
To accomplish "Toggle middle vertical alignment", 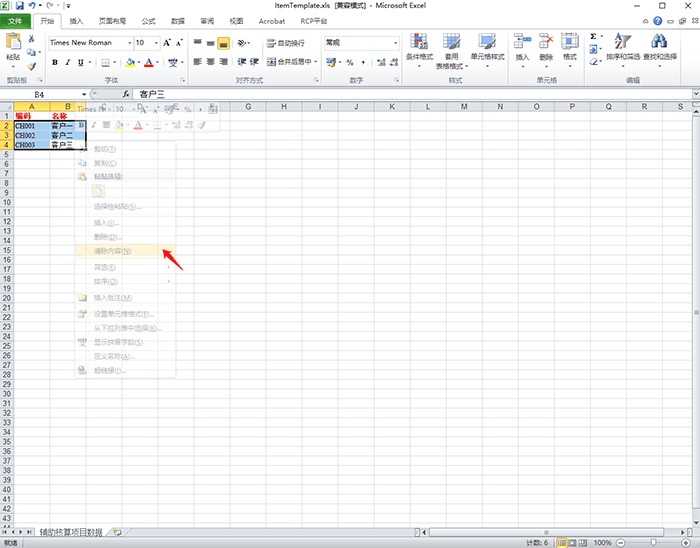I will 211,43.
